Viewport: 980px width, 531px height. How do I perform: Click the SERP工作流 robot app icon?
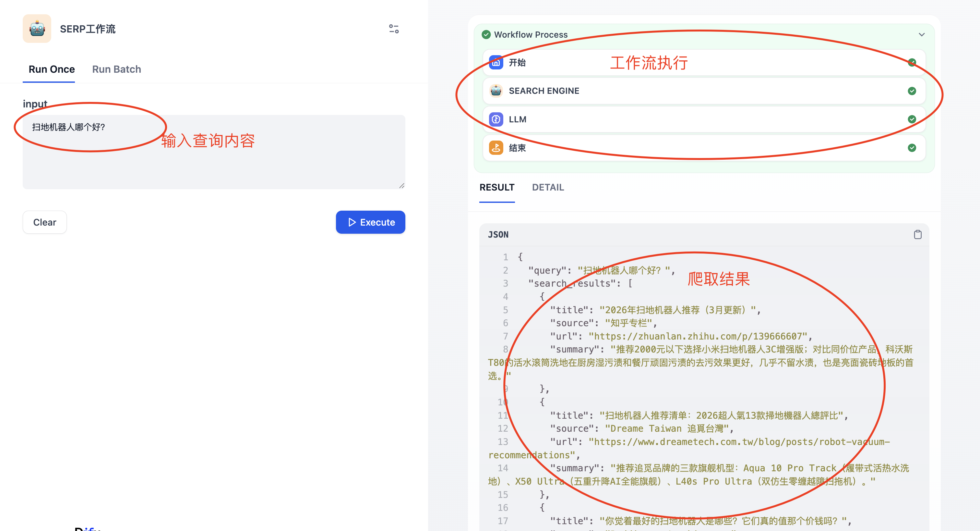click(x=37, y=29)
